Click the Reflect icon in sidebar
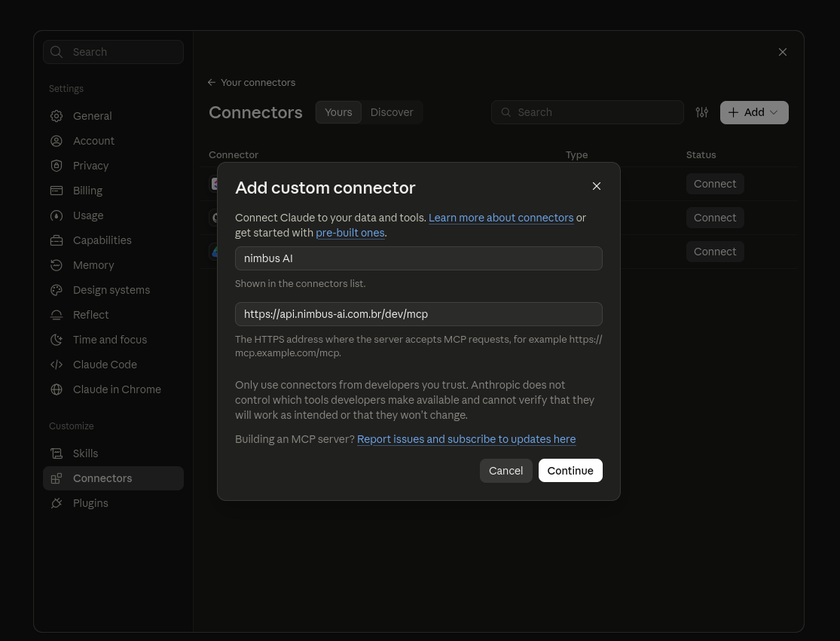Screen dimensions: 840x641 [x=57, y=315]
